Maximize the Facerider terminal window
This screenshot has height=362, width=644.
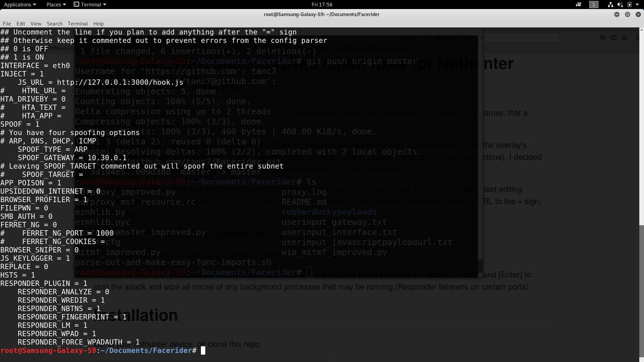click(627, 14)
